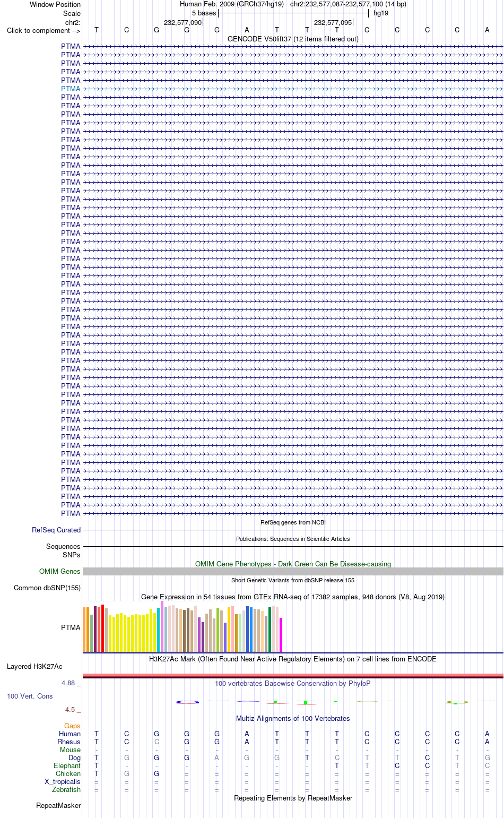Viewport: 504px width, 818px height.
Task: Click the orange Gaps label
Action: (x=72, y=726)
